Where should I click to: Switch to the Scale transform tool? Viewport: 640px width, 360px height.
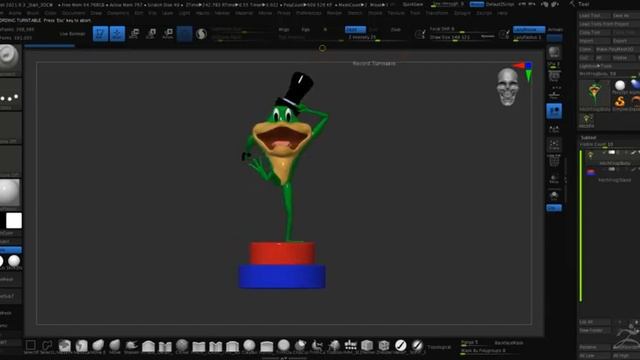(x=151, y=33)
